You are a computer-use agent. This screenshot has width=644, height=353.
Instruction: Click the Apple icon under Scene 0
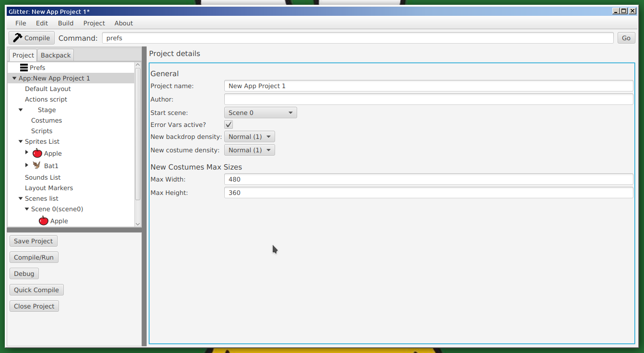click(44, 221)
